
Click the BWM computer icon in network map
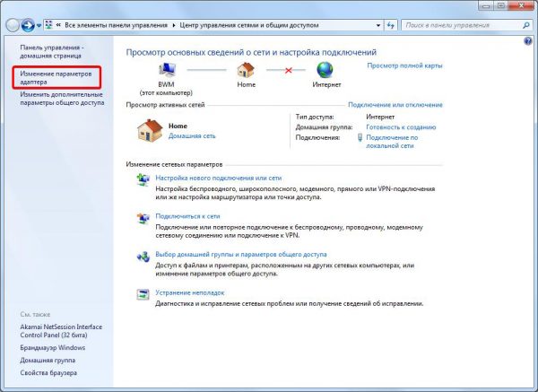167,70
